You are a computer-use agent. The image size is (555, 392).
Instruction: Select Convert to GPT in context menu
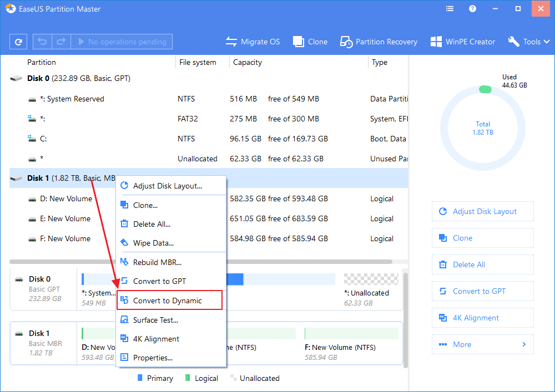tap(171, 281)
